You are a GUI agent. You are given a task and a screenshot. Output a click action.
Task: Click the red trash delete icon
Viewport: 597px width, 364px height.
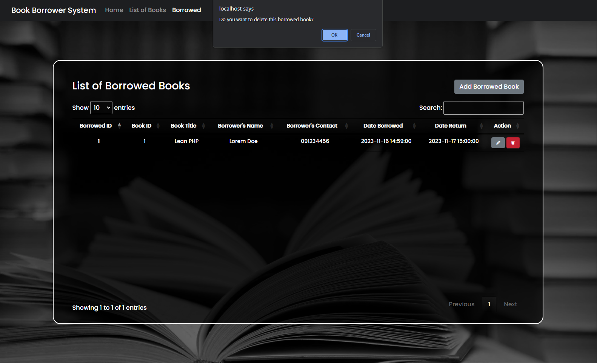pyautogui.click(x=513, y=143)
